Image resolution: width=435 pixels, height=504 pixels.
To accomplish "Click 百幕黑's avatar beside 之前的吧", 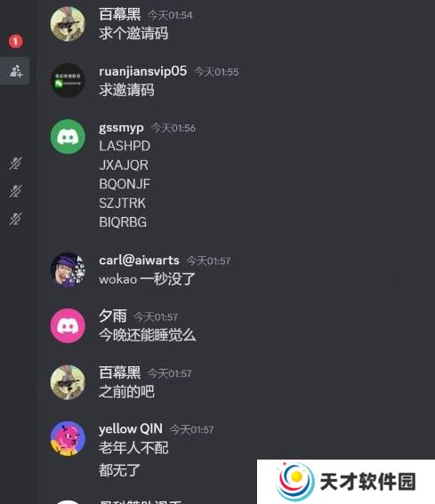I will click(x=68, y=382).
